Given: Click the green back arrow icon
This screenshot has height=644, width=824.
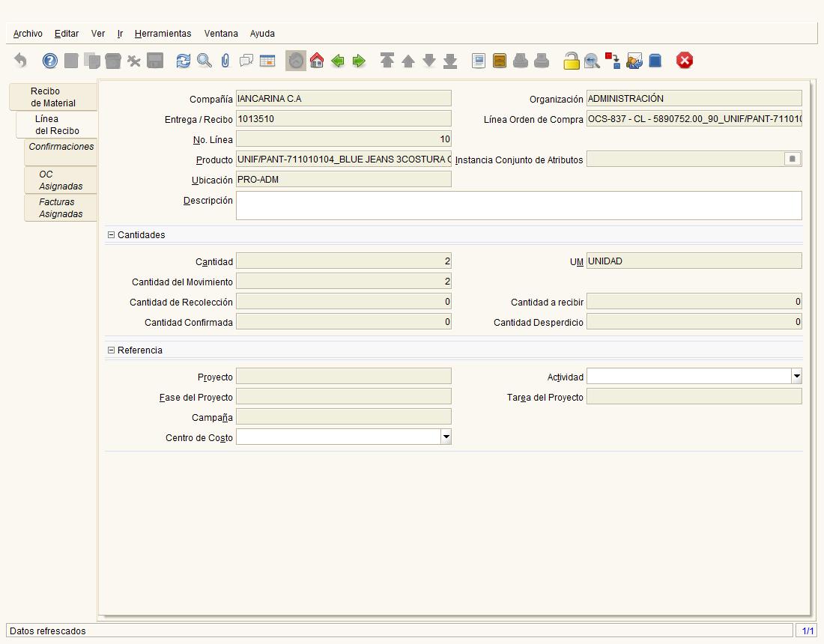Looking at the screenshot, I should (338, 61).
